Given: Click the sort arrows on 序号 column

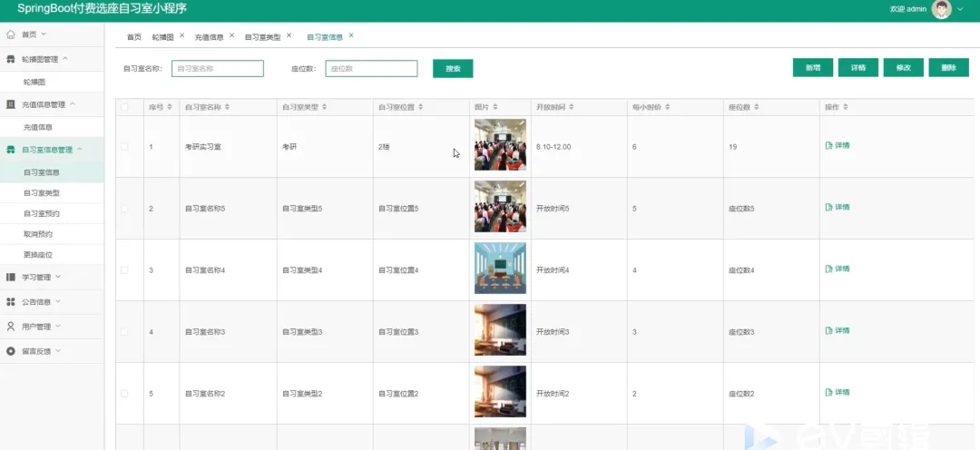Looking at the screenshot, I should click(x=170, y=107).
